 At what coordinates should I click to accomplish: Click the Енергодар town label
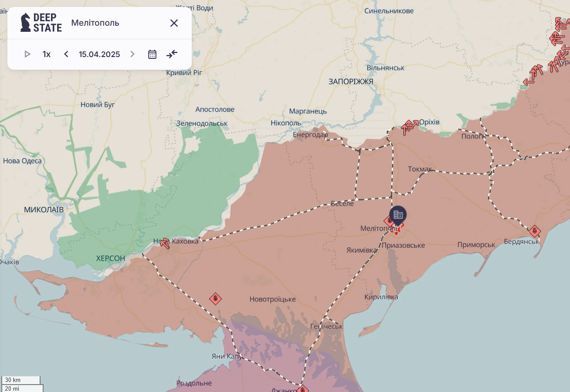pos(310,135)
